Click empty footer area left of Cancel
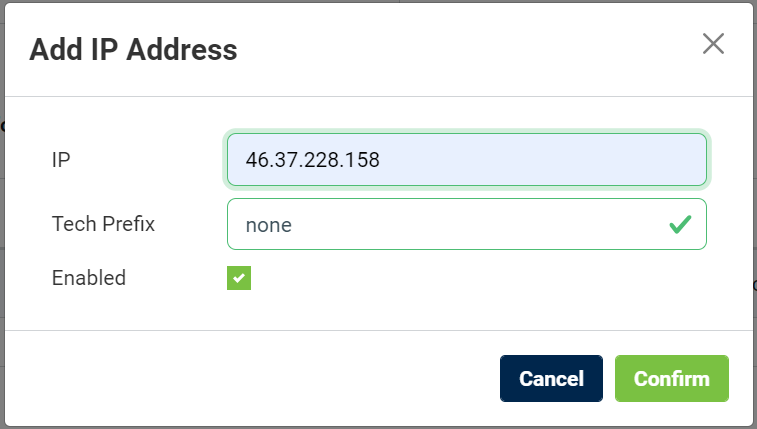The width and height of the screenshot is (757, 429). [x=250, y=379]
